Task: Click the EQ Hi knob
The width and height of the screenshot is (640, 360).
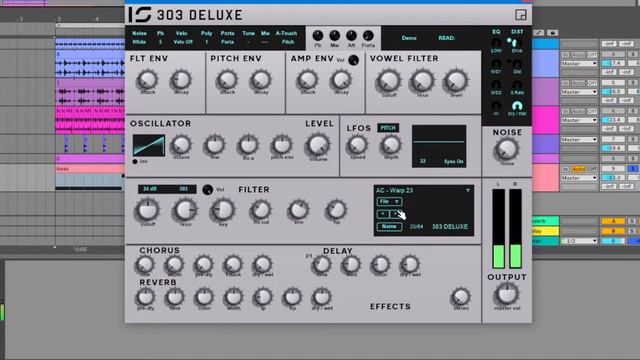Action: [496, 107]
